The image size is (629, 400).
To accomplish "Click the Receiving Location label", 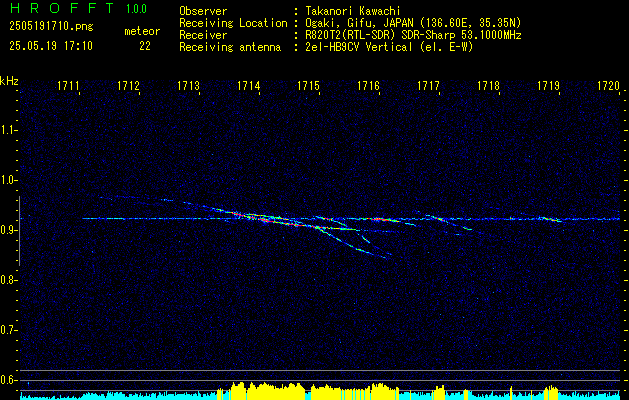I will [x=233, y=23].
